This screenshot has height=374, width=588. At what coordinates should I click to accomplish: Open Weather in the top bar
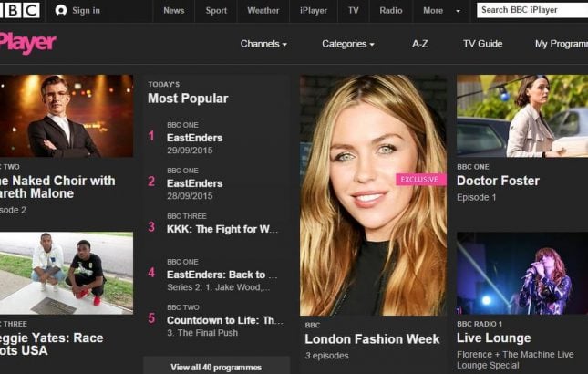(x=263, y=11)
